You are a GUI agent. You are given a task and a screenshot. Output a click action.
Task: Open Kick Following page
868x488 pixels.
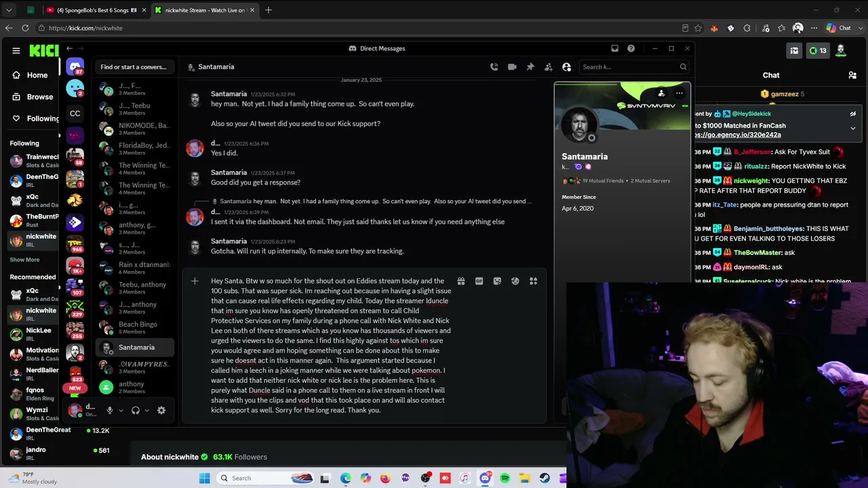[x=36, y=119]
